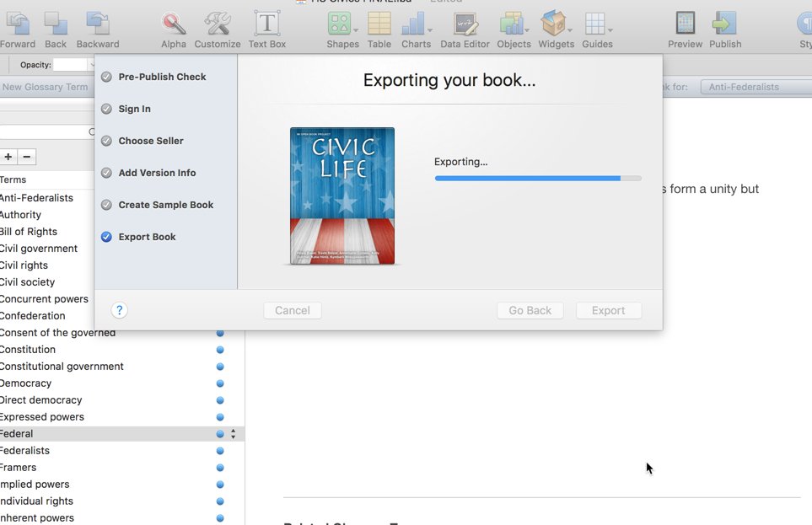Click the Sign In step checkmark
The height and width of the screenshot is (525, 812).
point(106,109)
